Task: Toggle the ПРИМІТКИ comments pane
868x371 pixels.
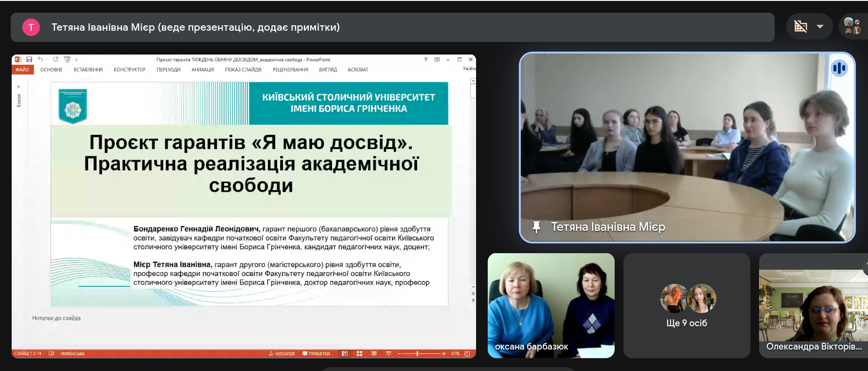Action: [317, 353]
